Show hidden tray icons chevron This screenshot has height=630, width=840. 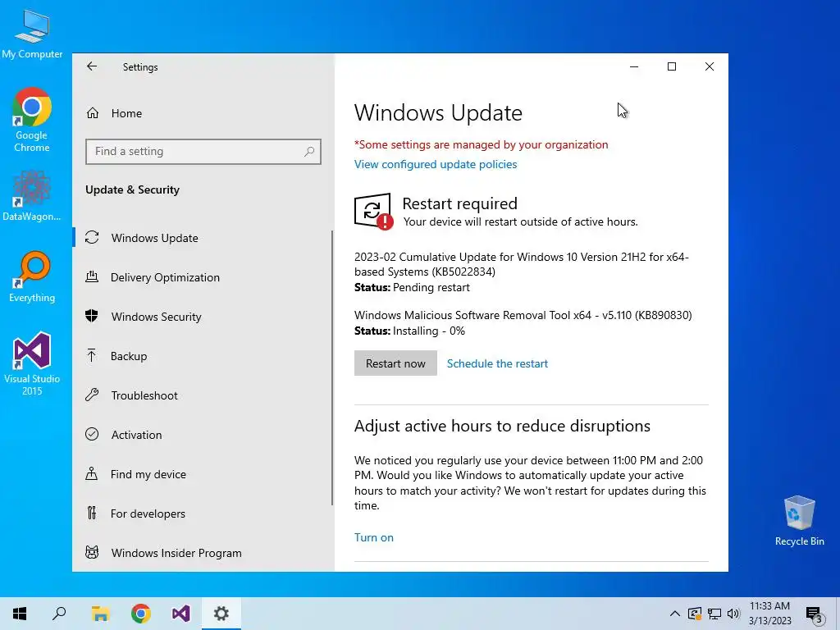675,614
